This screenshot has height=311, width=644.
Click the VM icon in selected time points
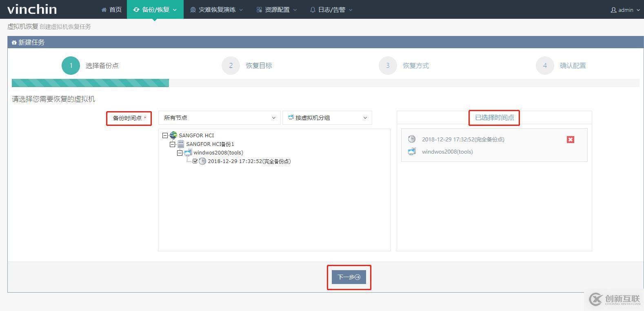tap(412, 152)
